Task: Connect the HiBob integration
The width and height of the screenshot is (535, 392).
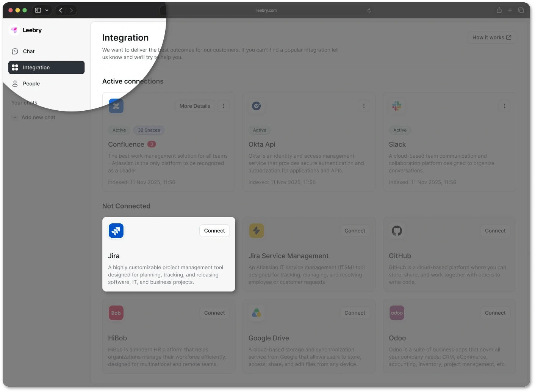Action: [214, 313]
